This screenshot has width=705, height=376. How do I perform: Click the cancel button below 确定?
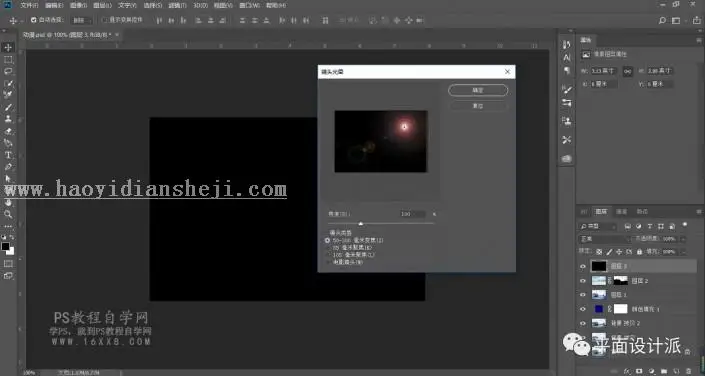point(477,106)
